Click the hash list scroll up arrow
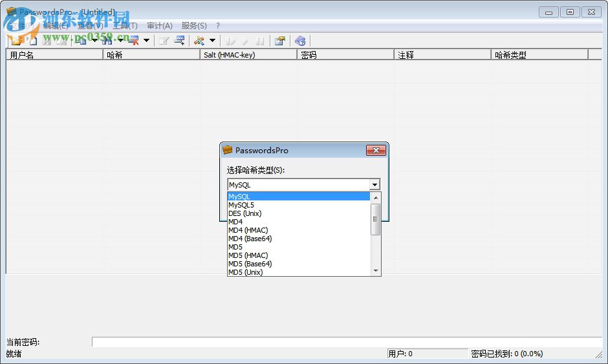Viewport: 608px width, 364px height. 375,198
